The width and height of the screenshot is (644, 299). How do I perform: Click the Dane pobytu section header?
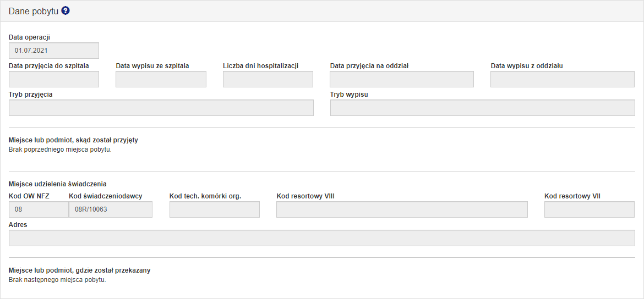coord(34,11)
